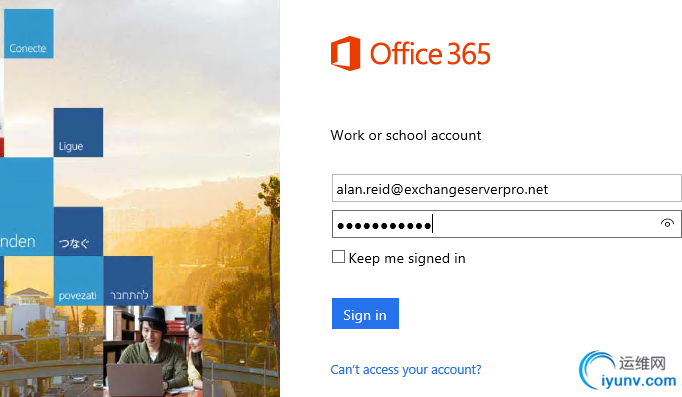This screenshot has width=682, height=397.
Task: Click the Work or school account heading
Action: point(406,135)
